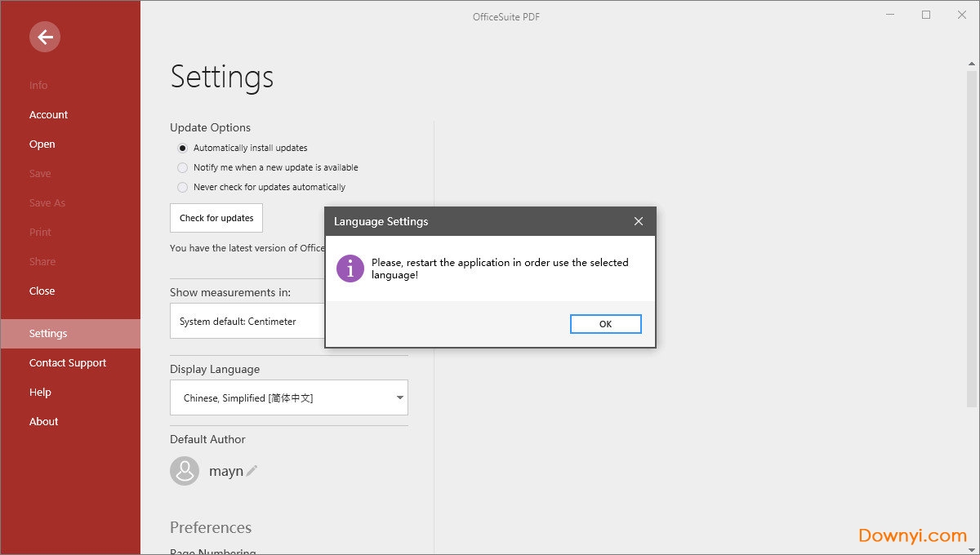980x555 pixels.
Task: Go to Contact Support in sidebar
Action: [x=68, y=363]
